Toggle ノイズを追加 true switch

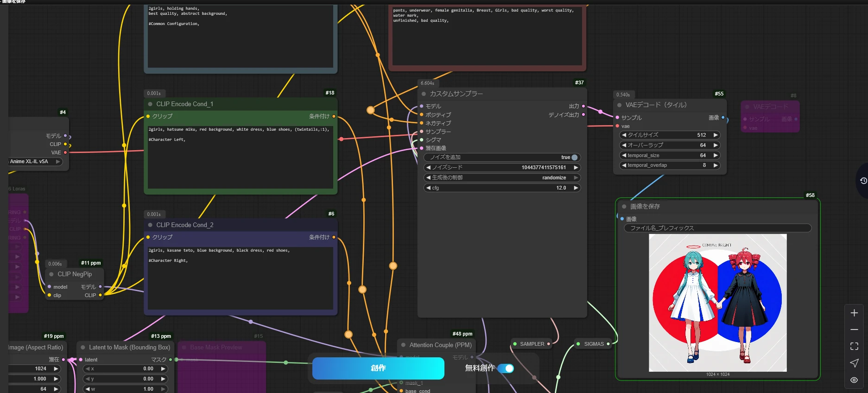tap(574, 158)
